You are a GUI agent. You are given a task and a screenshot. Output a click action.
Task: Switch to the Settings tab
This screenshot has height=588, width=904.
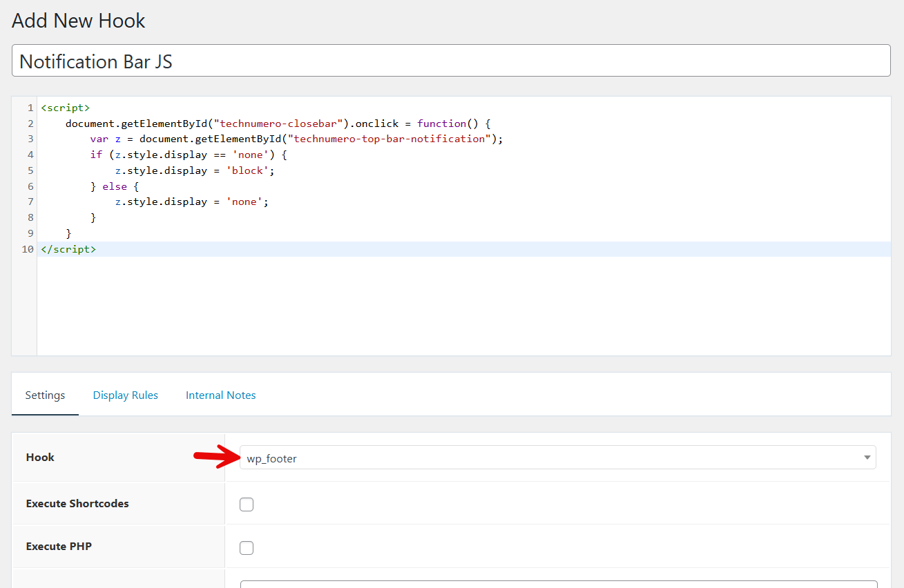[45, 395]
